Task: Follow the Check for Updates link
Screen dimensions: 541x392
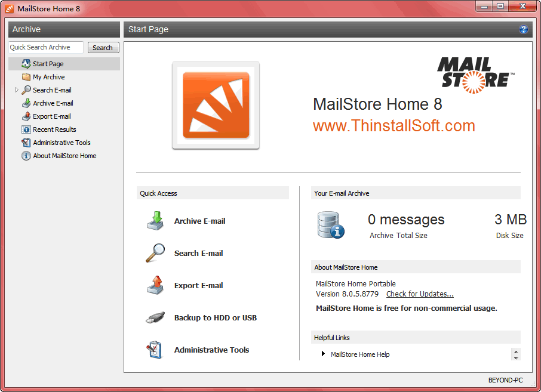Action: [420, 294]
